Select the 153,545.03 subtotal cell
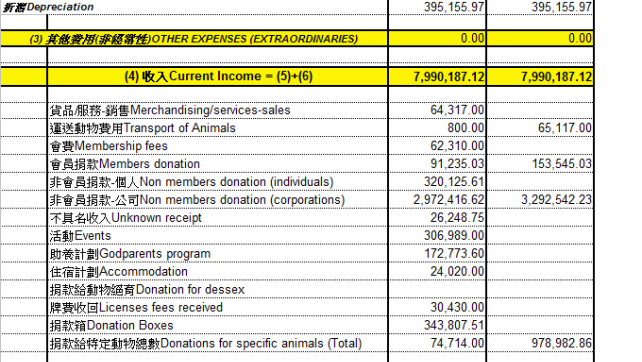 pyautogui.click(x=540, y=164)
